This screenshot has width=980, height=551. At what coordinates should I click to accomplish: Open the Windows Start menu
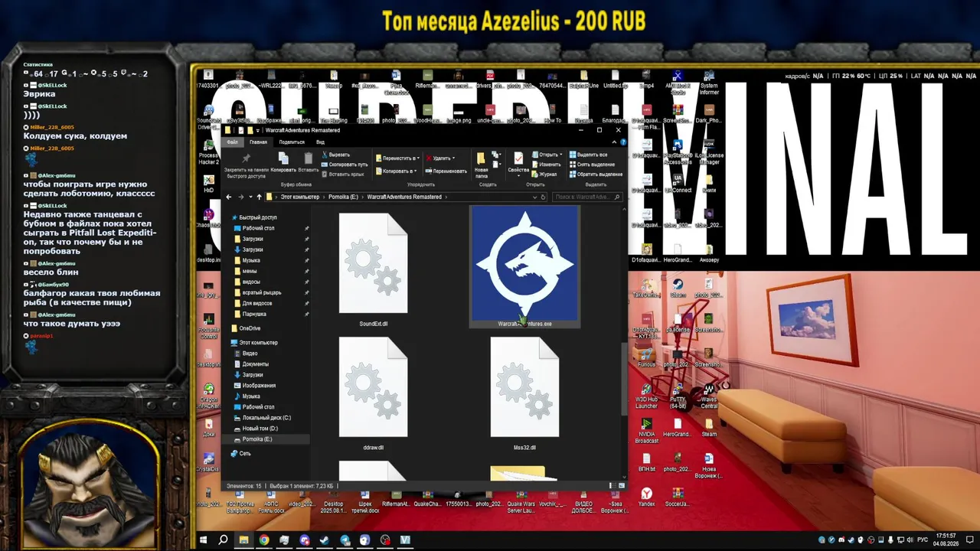point(204,540)
